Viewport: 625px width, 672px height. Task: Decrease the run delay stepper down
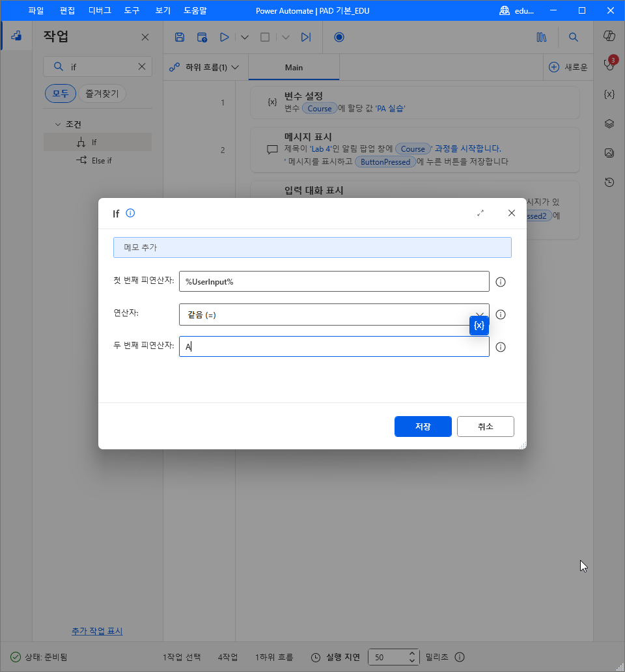pos(411,661)
